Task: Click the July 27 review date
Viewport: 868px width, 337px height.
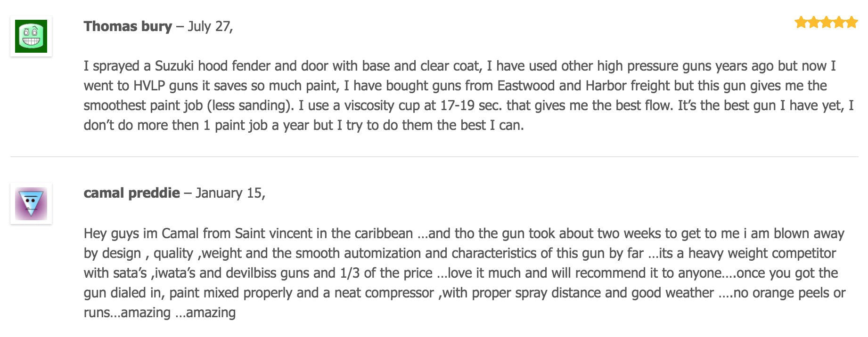Action: 210,26
